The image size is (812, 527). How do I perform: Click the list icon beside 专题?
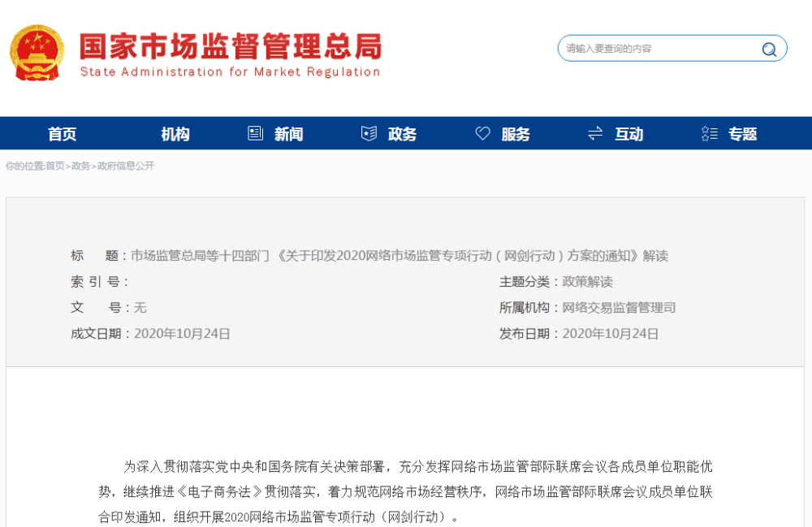[x=709, y=134]
